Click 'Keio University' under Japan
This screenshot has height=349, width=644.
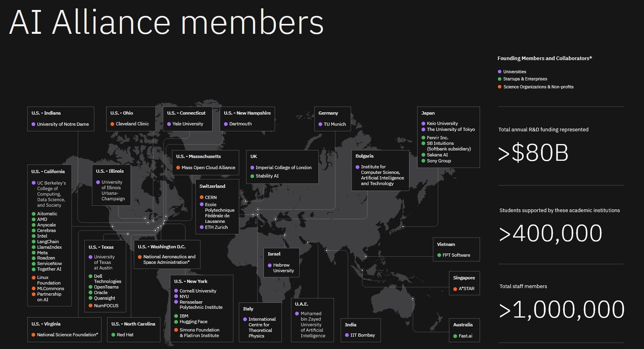point(442,123)
